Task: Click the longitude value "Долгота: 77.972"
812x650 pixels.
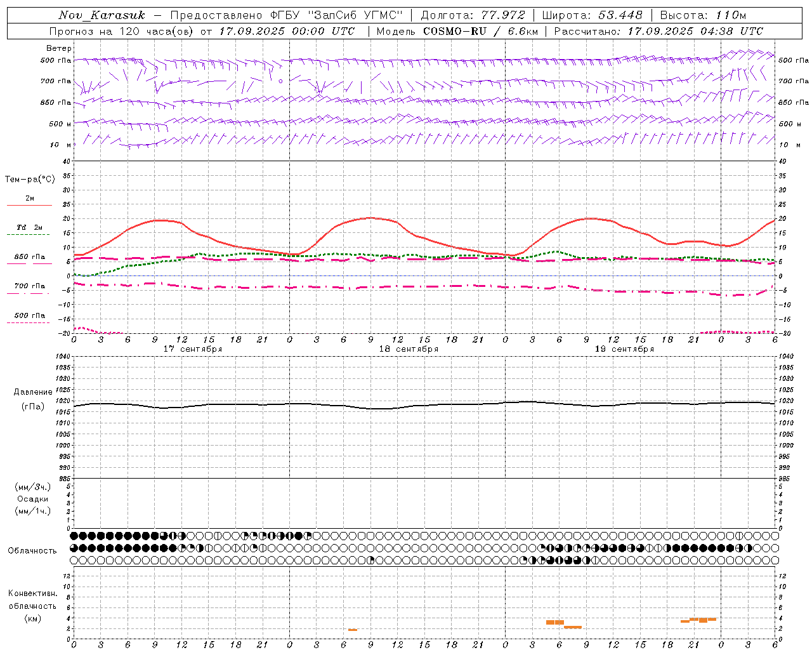Action: tap(473, 15)
